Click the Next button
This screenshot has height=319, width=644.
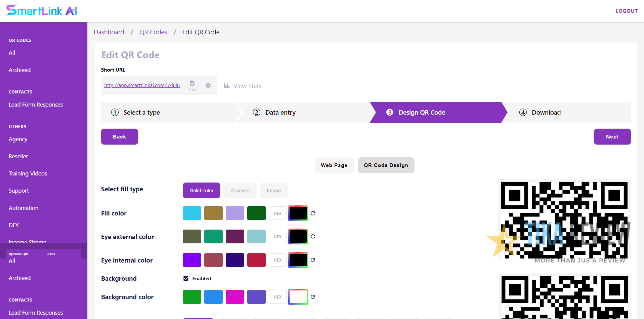[x=612, y=136]
